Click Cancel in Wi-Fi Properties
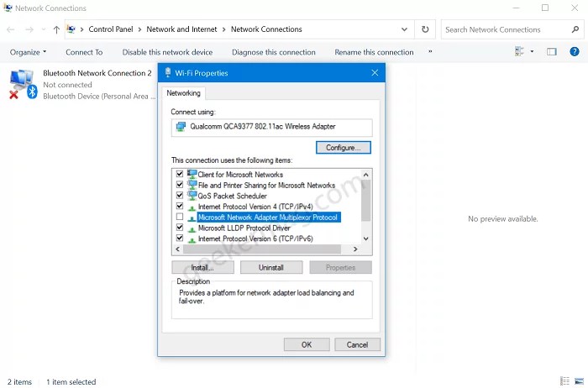The image size is (588, 388). tap(357, 344)
